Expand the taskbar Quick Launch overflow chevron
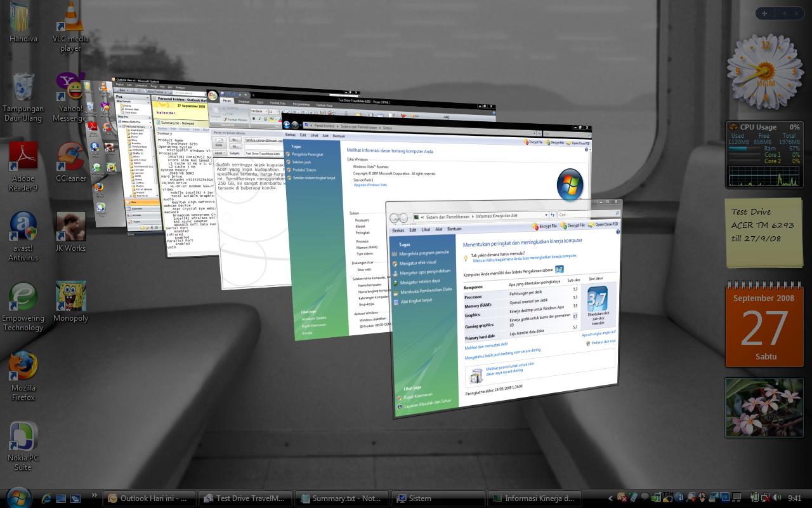This screenshot has width=812, height=508. coord(95,495)
